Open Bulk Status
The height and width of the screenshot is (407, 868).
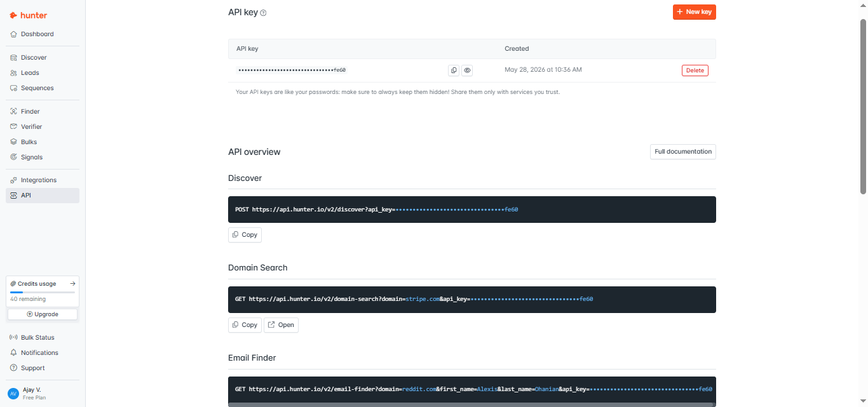43,338
